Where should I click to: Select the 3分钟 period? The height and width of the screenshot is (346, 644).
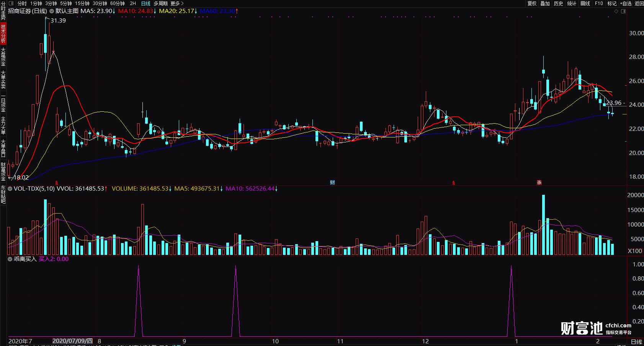51,3
